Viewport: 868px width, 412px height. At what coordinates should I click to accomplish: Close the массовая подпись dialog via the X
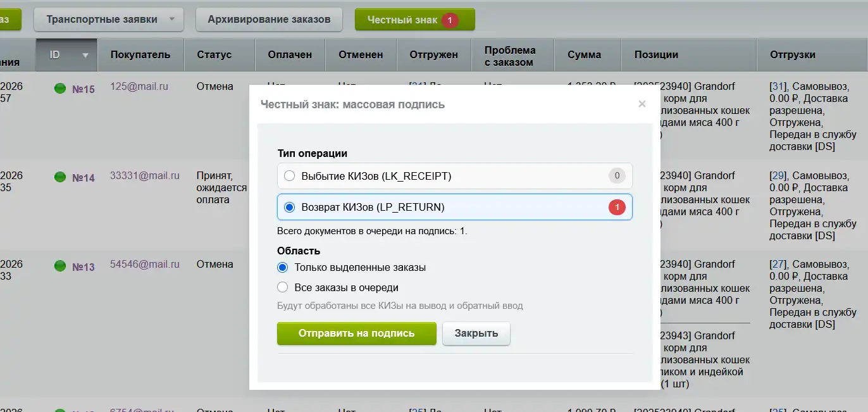(x=642, y=103)
